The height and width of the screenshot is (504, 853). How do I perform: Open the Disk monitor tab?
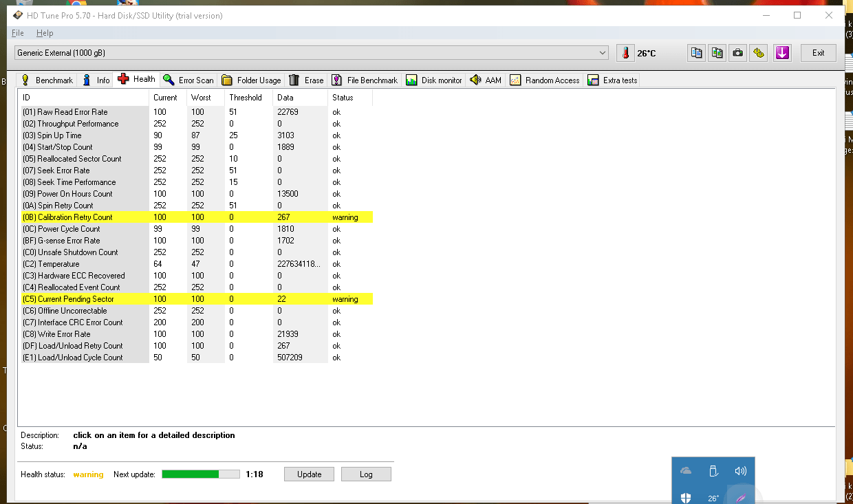434,80
